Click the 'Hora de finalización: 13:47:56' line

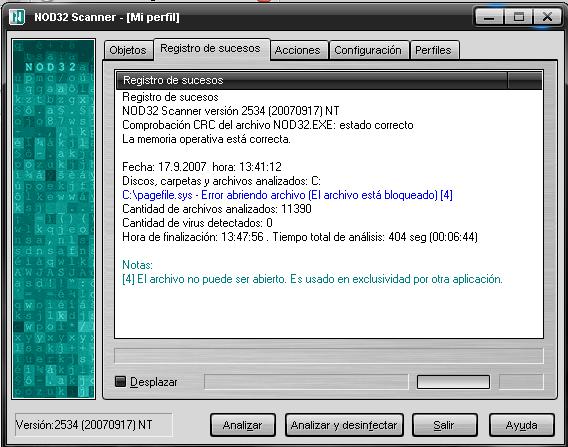pos(300,237)
